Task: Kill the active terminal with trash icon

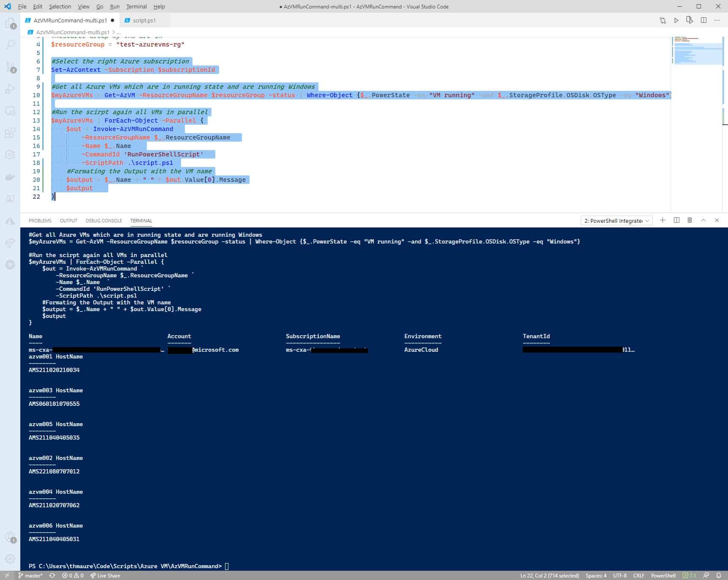Action: (x=690, y=220)
